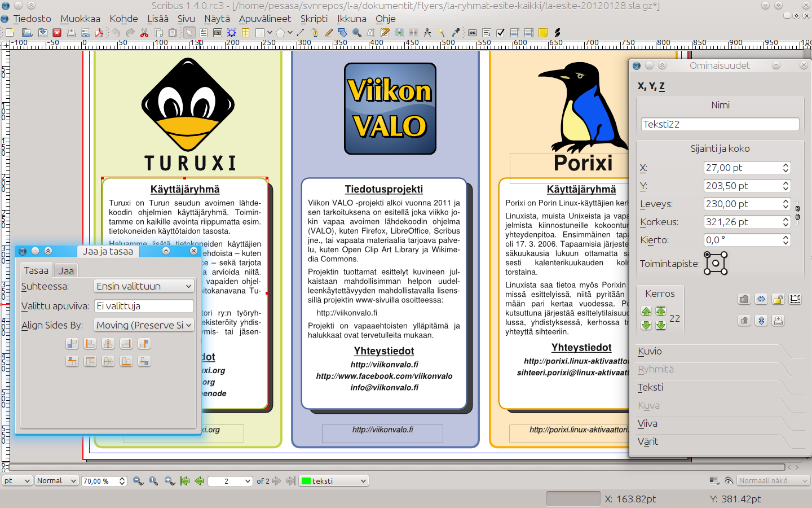Increase the Leveys value stepper

coord(785,201)
